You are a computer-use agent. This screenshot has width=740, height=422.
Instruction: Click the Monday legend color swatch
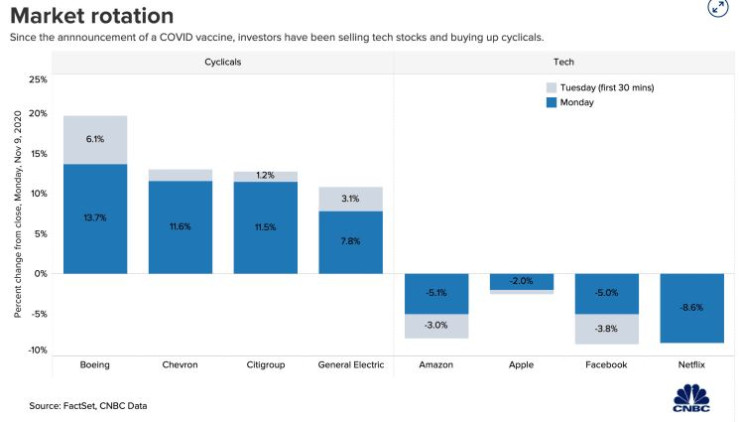tap(549, 103)
